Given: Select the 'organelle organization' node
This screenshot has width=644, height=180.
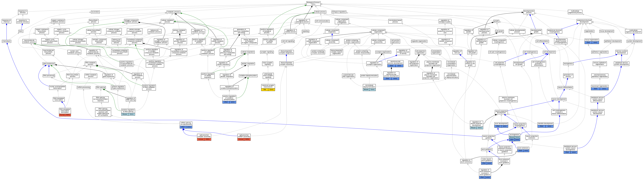Looking at the screenshot, I should [x=419, y=41].
